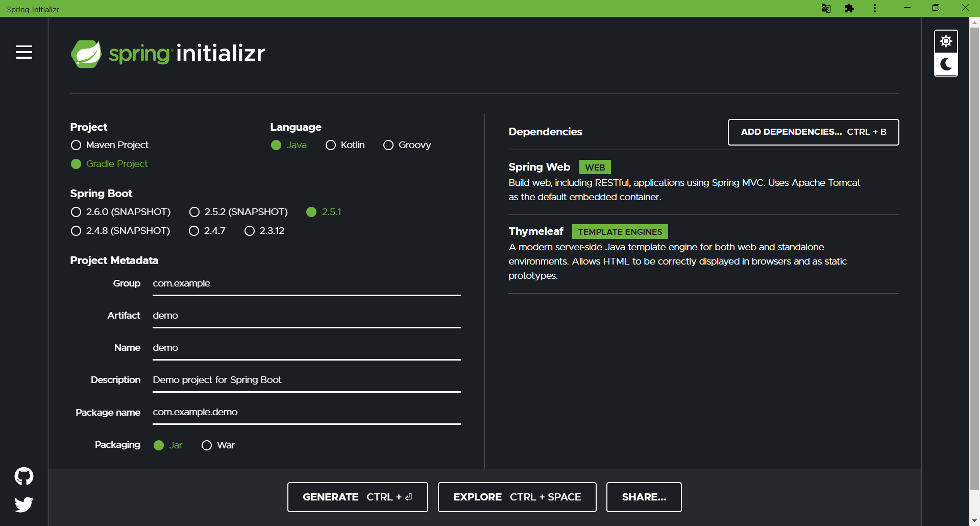Choose Java language
Screen dimensions: 980x526
pyautogui.click(x=289, y=145)
